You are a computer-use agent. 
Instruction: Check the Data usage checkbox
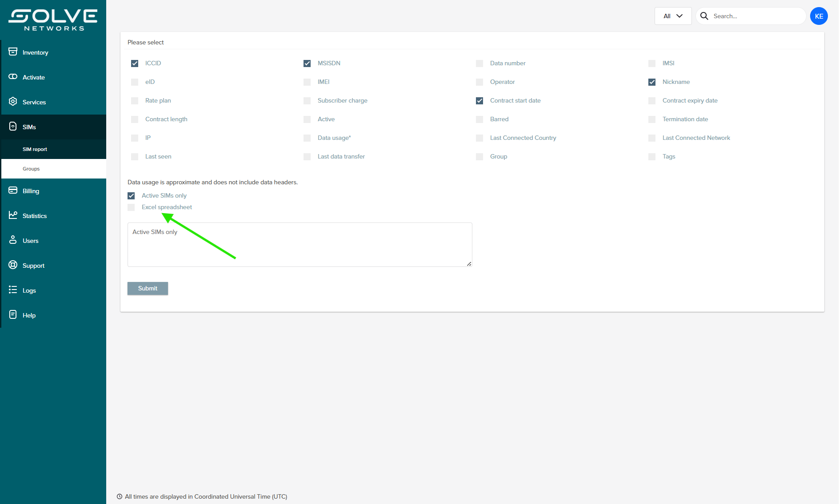click(307, 138)
